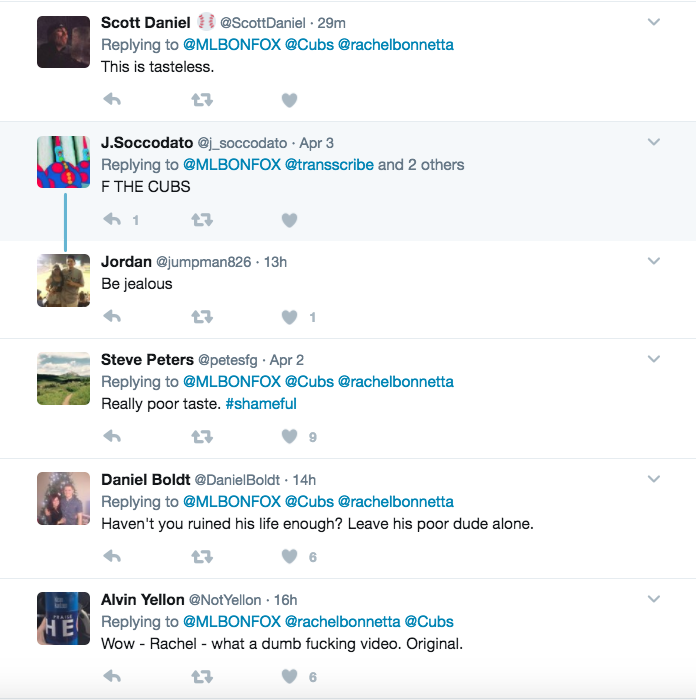View Alvin Yellon's profile via display name

coord(142,599)
